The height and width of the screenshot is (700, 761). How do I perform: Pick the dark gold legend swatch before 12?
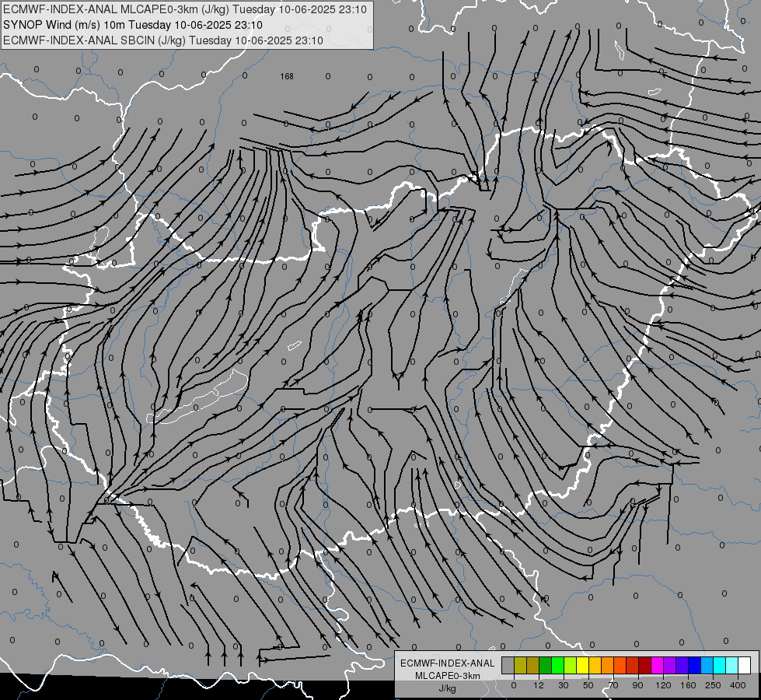533,665
